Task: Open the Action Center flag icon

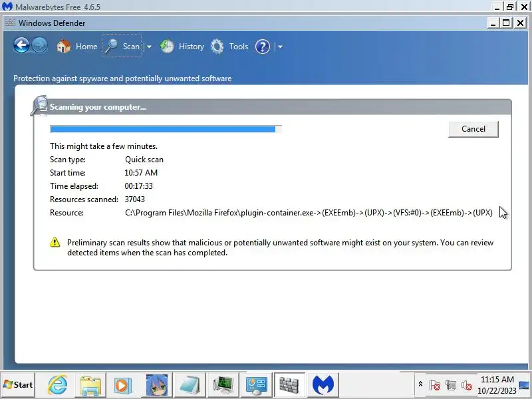Action: 435,385
